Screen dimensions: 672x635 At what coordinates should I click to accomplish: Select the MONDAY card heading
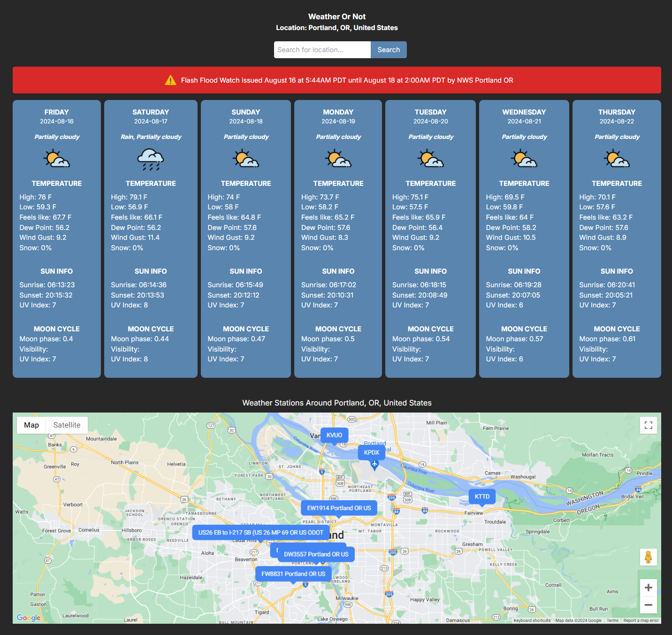(x=338, y=112)
